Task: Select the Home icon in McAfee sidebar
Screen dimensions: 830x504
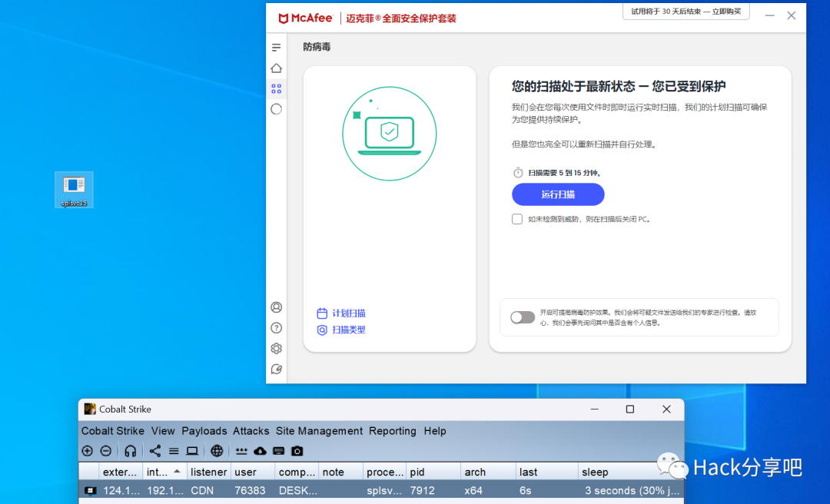Action: (x=276, y=68)
